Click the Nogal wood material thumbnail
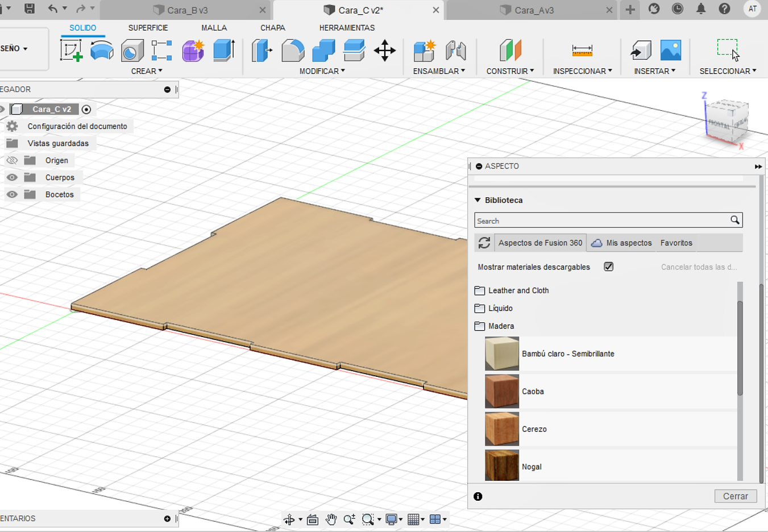Viewport: 768px width, 532px height. 502,465
